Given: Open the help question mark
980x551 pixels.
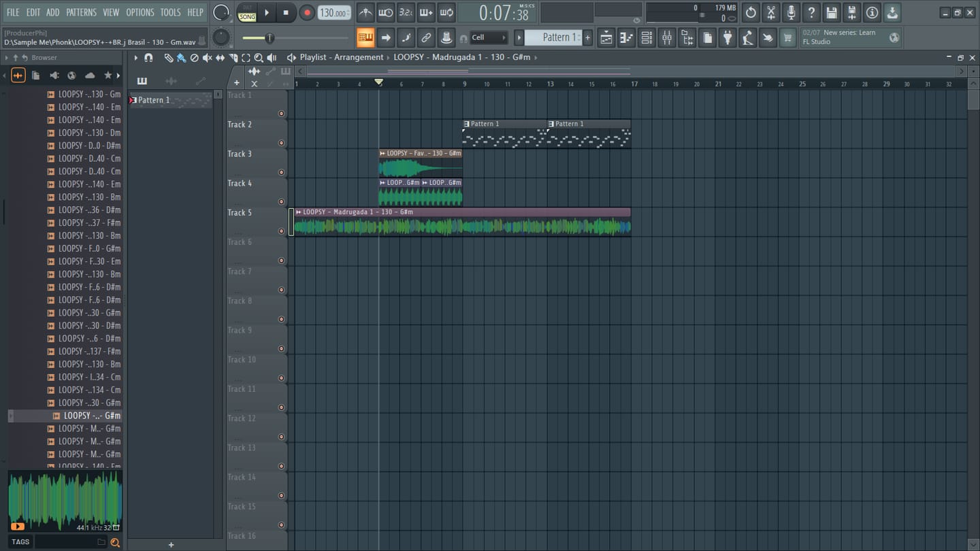Looking at the screenshot, I should tap(811, 12).
